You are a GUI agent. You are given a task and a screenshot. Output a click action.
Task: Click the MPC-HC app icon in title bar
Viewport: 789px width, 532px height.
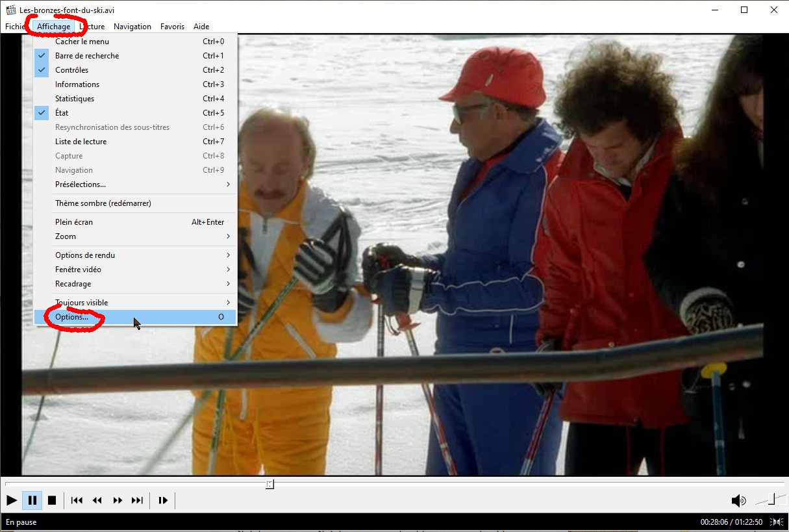coord(10,10)
